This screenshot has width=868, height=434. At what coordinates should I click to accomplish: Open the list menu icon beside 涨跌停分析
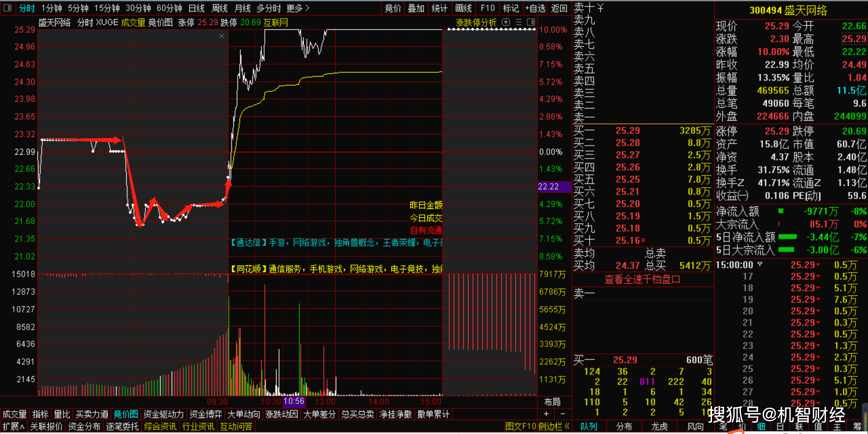coord(519,22)
